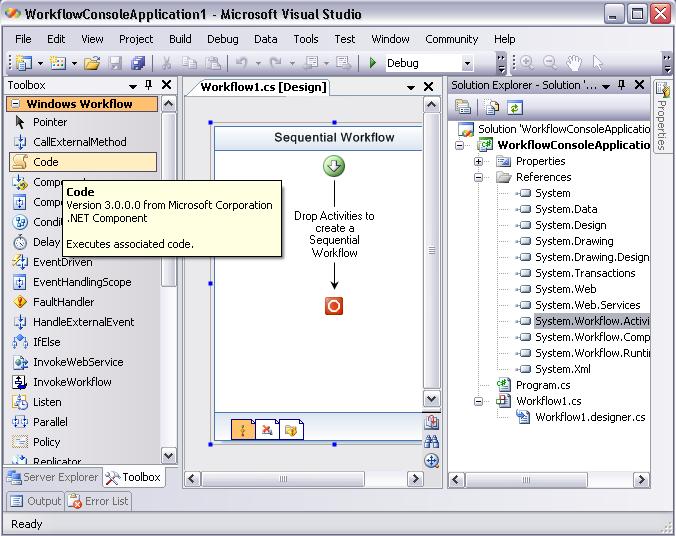The width and height of the screenshot is (676, 536).
Task: Close the Workflow1.cs designer document
Action: 428,87
